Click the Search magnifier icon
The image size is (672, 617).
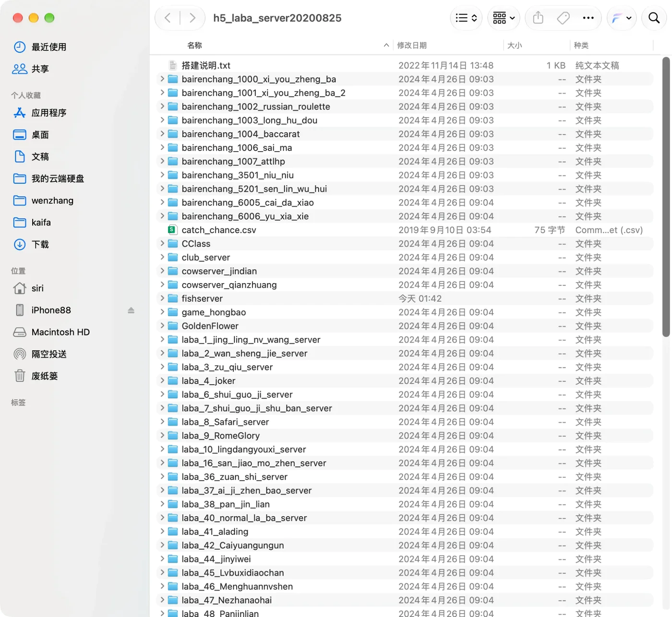click(x=654, y=18)
